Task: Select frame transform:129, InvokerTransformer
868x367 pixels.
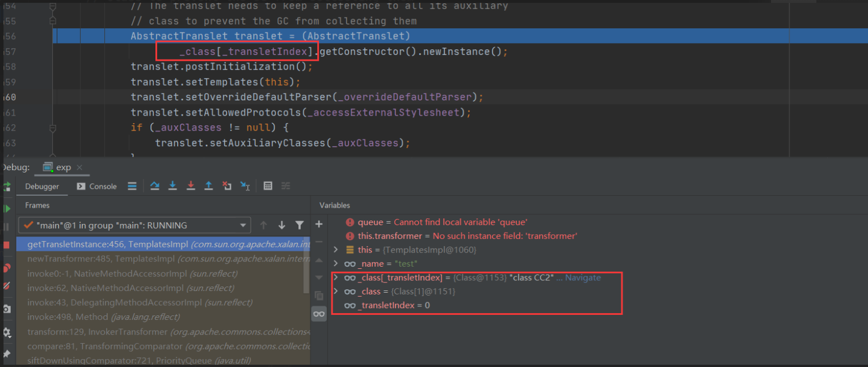Action: point(163,331)
